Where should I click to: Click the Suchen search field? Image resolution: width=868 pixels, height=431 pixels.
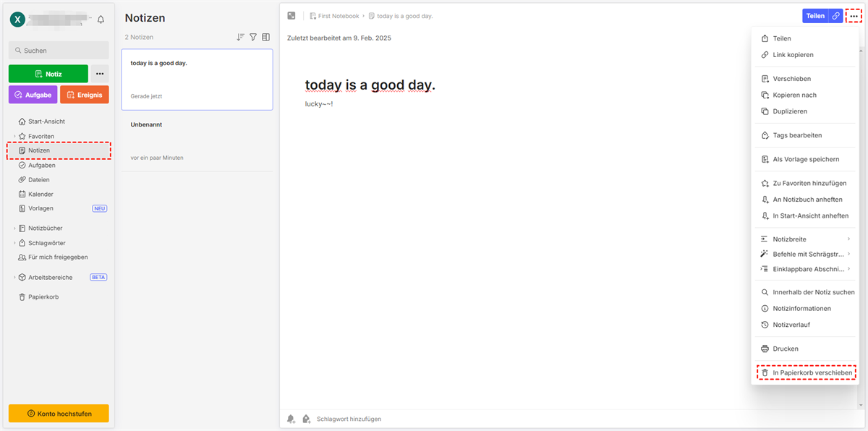[x=59, y=51]
